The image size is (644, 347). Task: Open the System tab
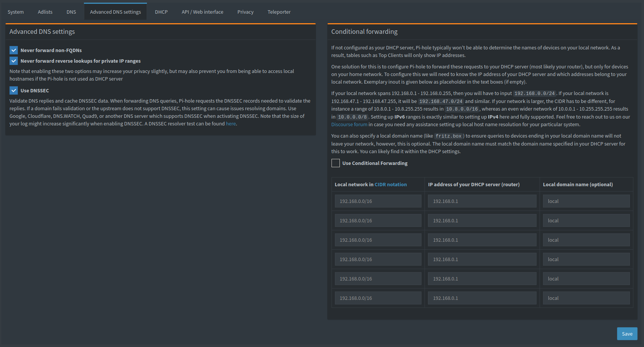[16, 12]
